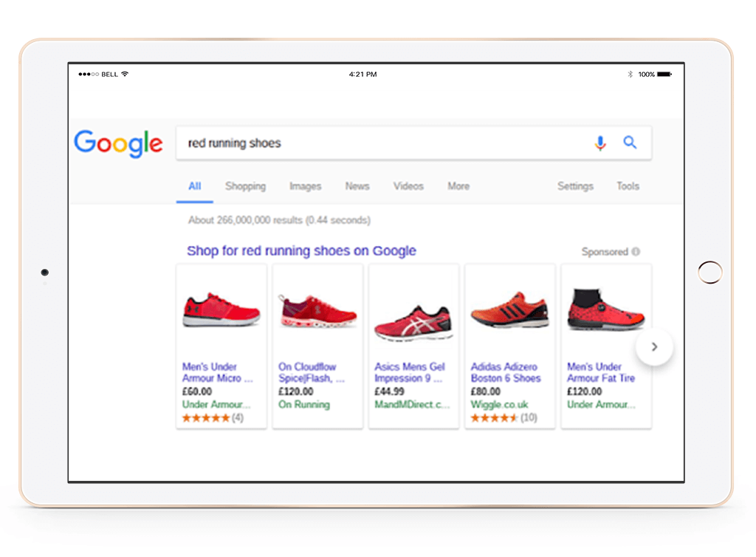Click the Wiggle.co.uk seller name
The width and height of the screenshot is (756, 557).
tap(500, 405)
